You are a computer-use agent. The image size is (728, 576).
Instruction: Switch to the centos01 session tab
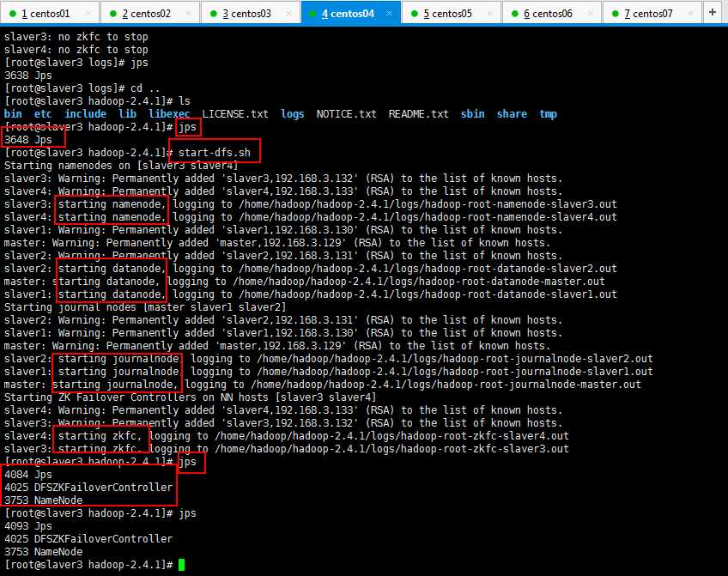[x=50, y=14]
